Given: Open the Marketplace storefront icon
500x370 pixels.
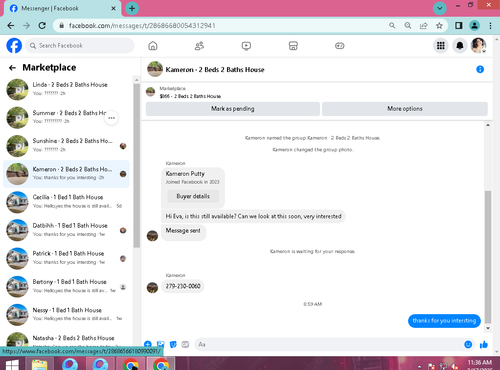Looking at the screenshot, I should pos(293,46).
